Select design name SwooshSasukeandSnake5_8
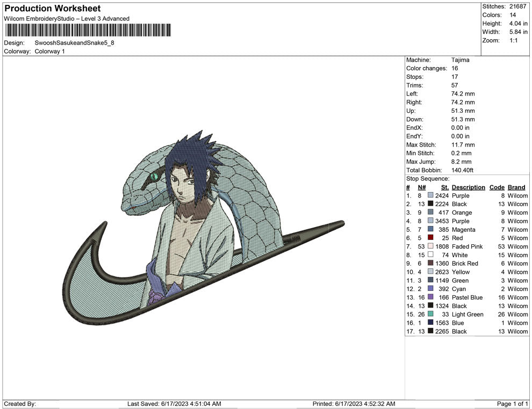The width and height of the screenshot is (532, 409). click(x=74, y=43)
